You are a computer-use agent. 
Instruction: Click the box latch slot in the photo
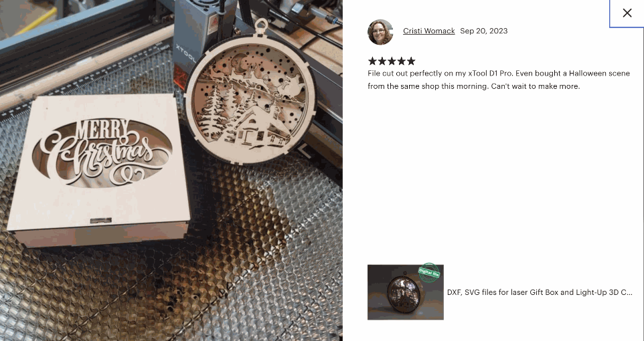click(x=101, y=221)
